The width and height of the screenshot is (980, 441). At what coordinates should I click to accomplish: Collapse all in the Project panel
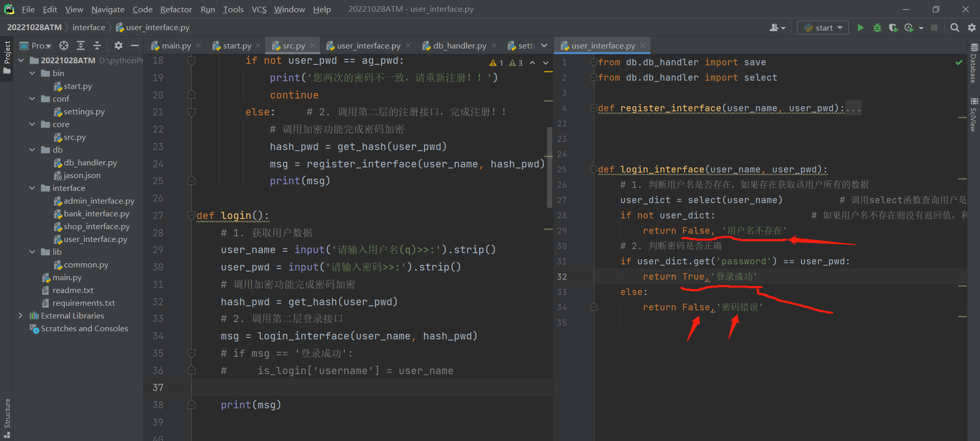(x=97, y=45)
